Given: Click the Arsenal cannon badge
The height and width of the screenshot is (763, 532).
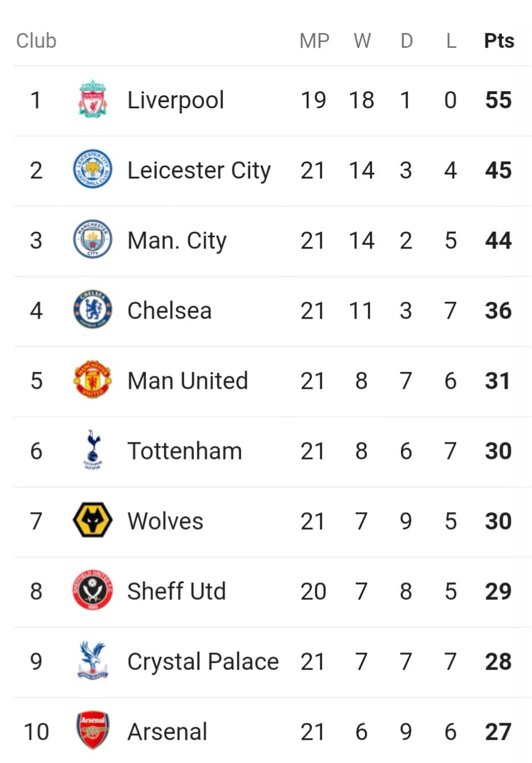Looking at the screenshot, I should [x=92, y=730].
